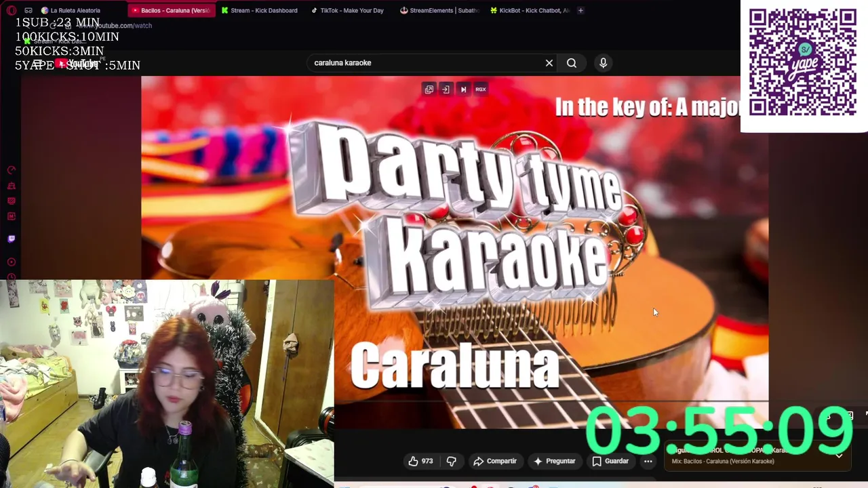Go to YouTube home via logo
Image resolution: width=868 pixels, height=488 pixels.
tap(77, 63)
